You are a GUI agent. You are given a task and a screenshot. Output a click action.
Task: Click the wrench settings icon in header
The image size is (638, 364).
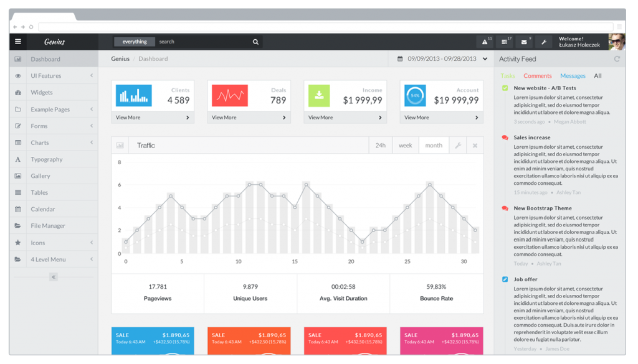(543, 42)
